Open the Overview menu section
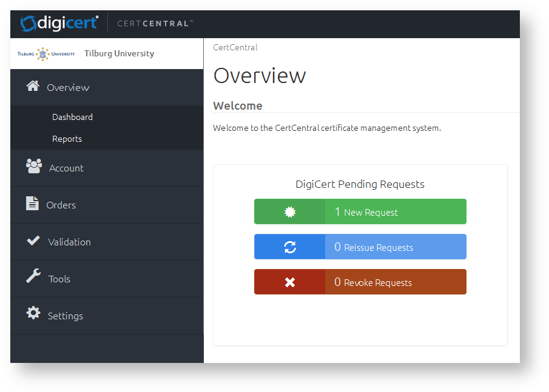The height and width of the screenshot is (392, 549). pyautogui.click(x=107, y=87)
